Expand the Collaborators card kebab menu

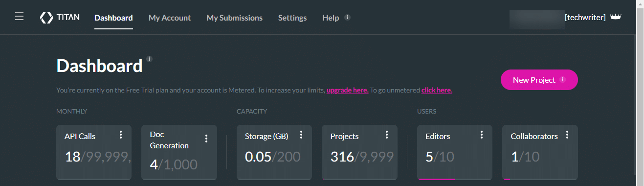pyautogui.click(x=567, y=135)
